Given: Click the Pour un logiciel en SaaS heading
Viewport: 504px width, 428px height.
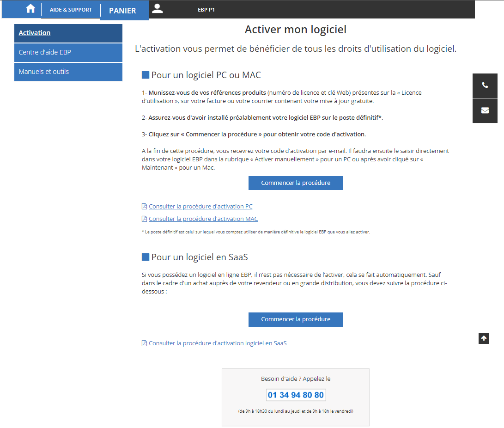Looking at the screenshot, I should click(200, 257).
